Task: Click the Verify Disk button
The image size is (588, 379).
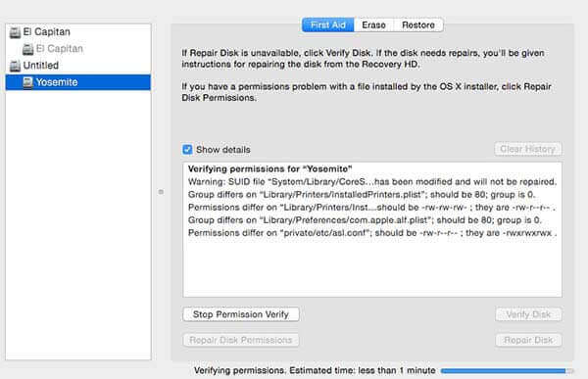Action: click(528, 314)
